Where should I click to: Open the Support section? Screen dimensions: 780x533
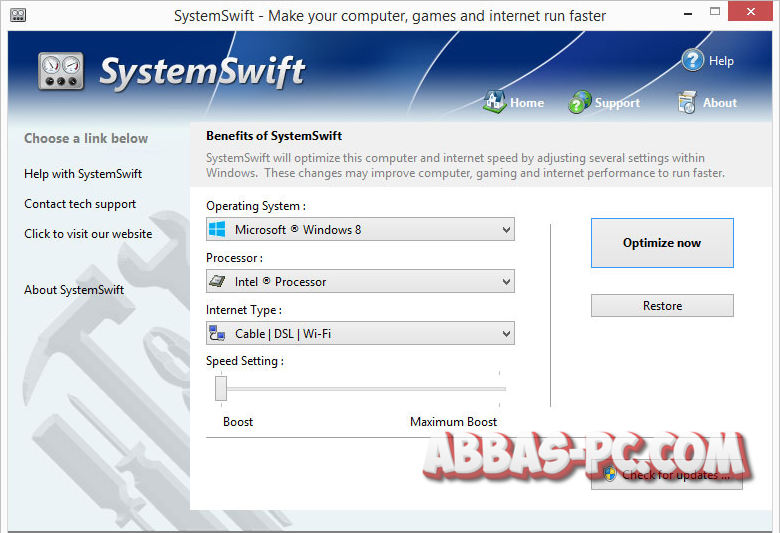point(617,103)
